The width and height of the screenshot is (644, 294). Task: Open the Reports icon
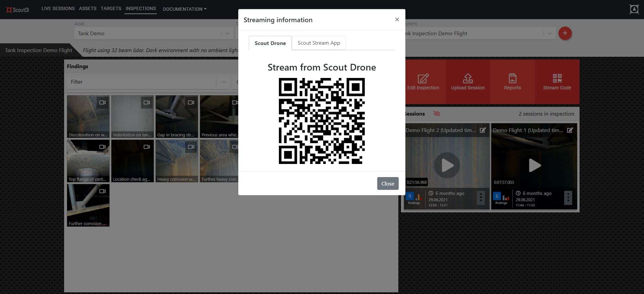512,78
